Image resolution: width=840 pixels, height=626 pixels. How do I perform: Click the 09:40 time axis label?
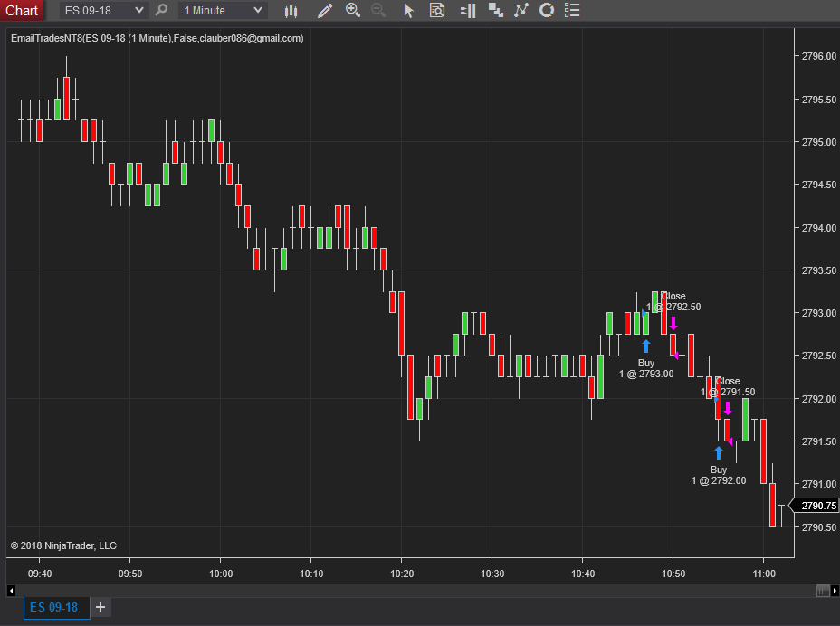40,574
